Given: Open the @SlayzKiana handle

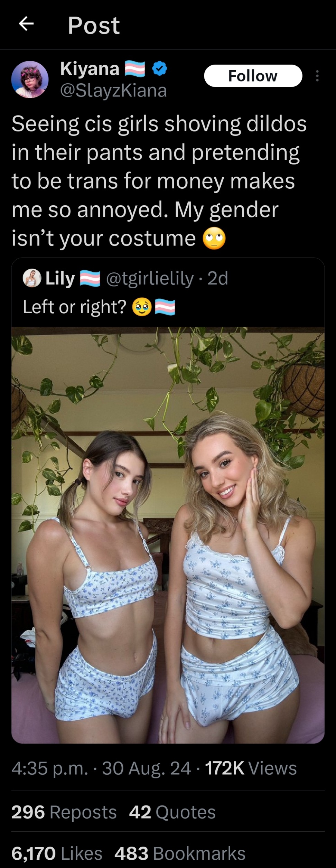Looking at the screenshot, I should (113, 91).
